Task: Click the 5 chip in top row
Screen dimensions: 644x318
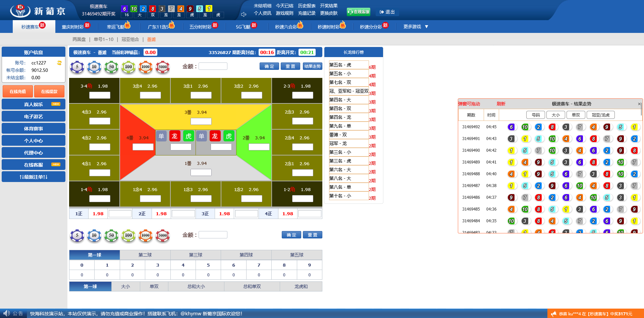Action: (x=77, y=67)
